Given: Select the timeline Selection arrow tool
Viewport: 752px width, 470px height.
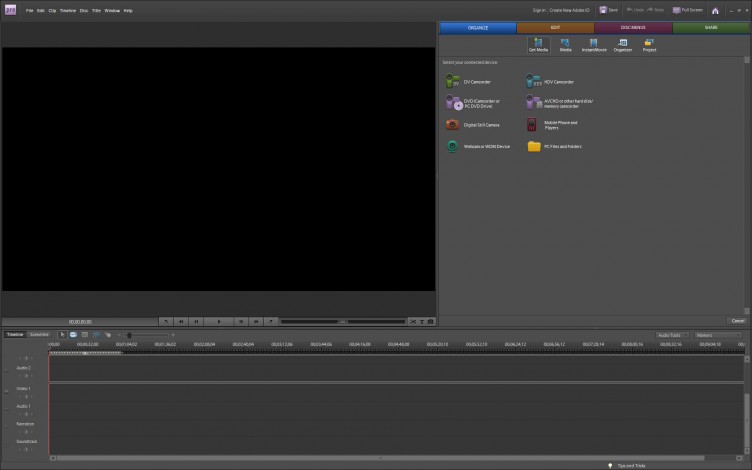Looking at the screenshot, I should point(62,335).
